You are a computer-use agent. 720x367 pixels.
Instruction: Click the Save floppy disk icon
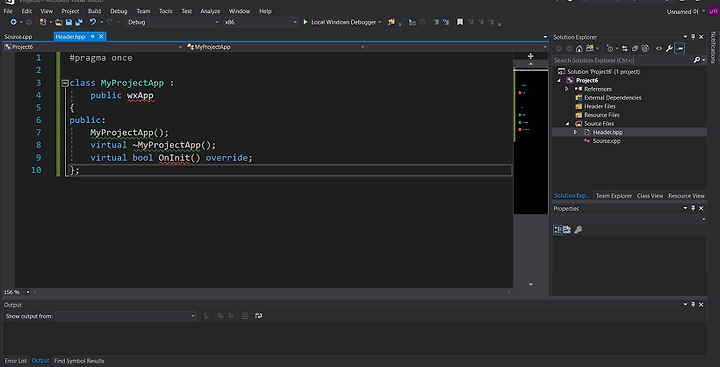point(69,22)
